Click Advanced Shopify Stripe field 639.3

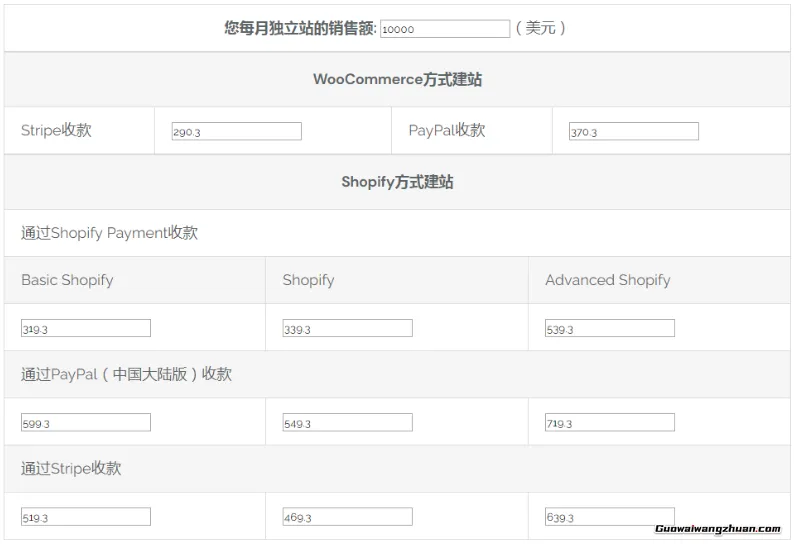[610, 517]
